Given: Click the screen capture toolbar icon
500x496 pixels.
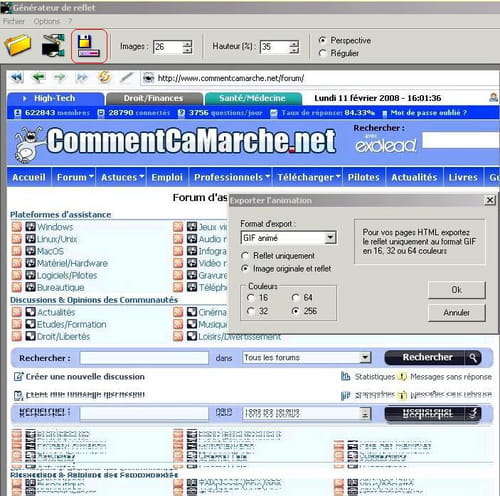Looking at the screenshot, I should coord(53,45).
